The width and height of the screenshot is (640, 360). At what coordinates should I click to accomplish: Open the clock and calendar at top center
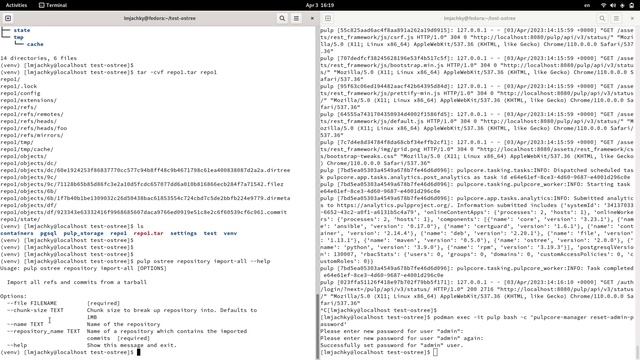(x=320, y=5)
